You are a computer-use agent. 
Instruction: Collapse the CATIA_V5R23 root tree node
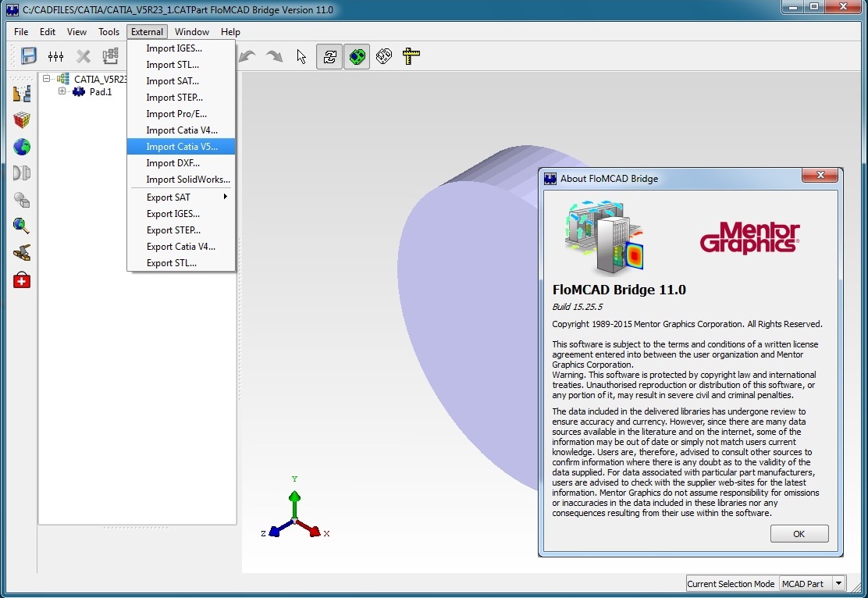pyautogui.click(x=47, y=79)
